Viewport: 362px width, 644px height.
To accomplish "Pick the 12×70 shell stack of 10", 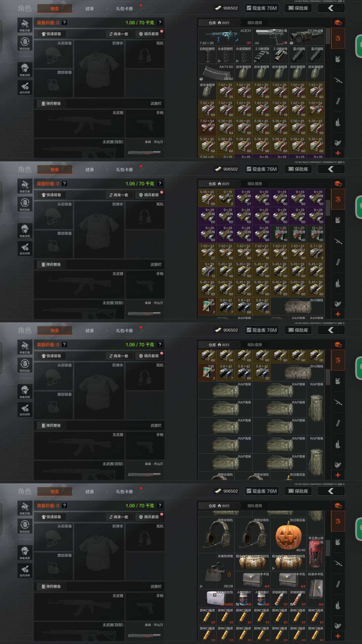I will pyautogui.click(x=279, y=234).
